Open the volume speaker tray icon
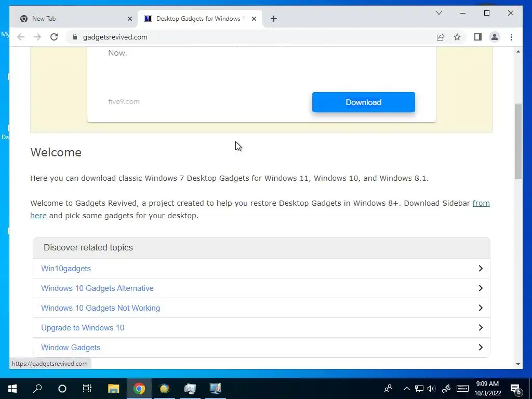This screenshot has height=399, width=532. [431, 389]
